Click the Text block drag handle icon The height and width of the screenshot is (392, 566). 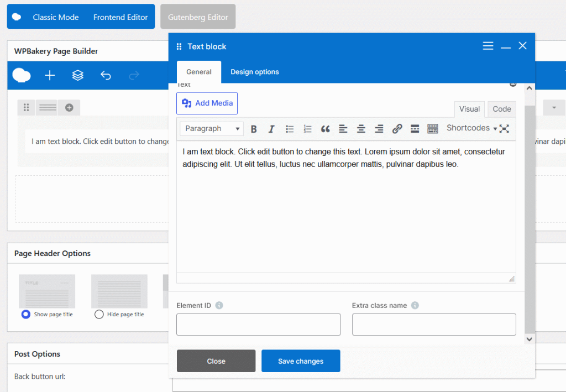[179, 46]
